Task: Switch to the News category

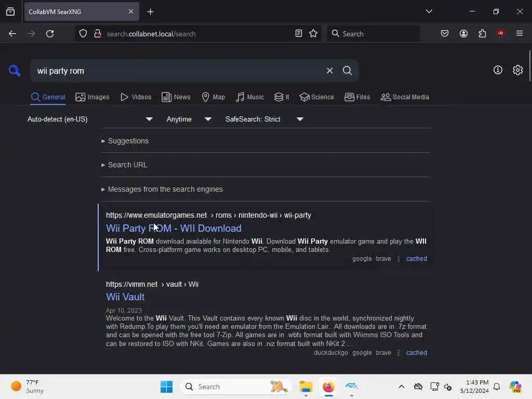Action: pyautogui.click(x=176, y=97)
